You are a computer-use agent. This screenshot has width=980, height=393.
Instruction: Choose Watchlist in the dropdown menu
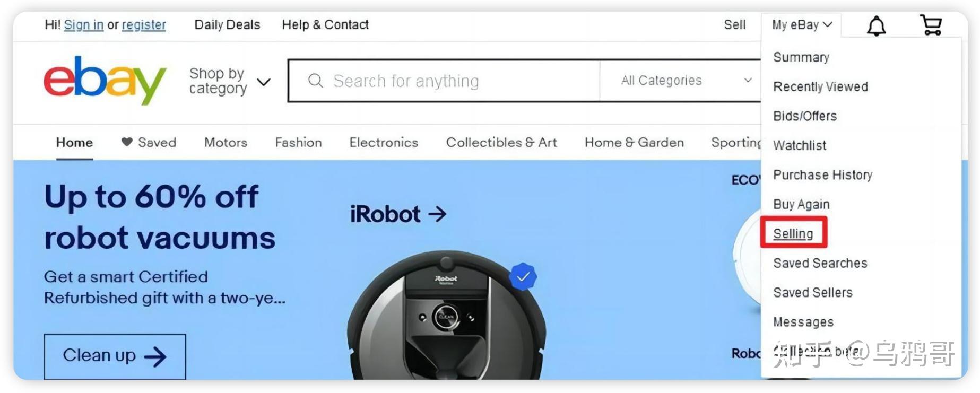[800, 145]
